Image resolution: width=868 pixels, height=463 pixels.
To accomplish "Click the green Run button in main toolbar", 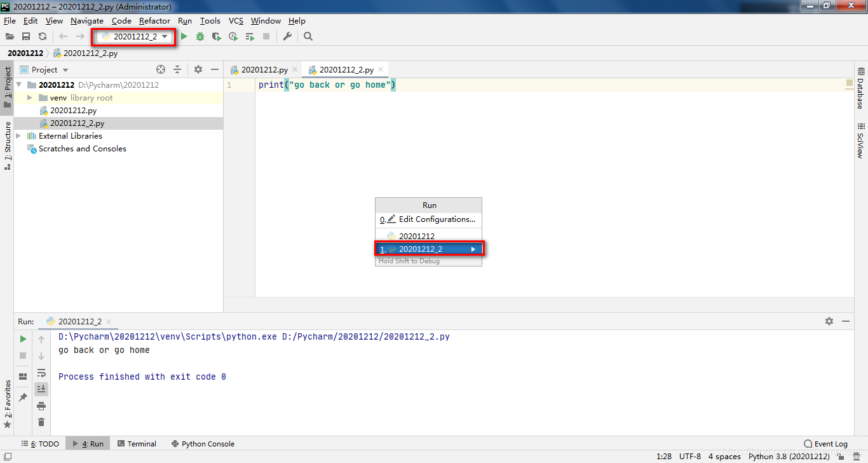I will coord(184,36).
